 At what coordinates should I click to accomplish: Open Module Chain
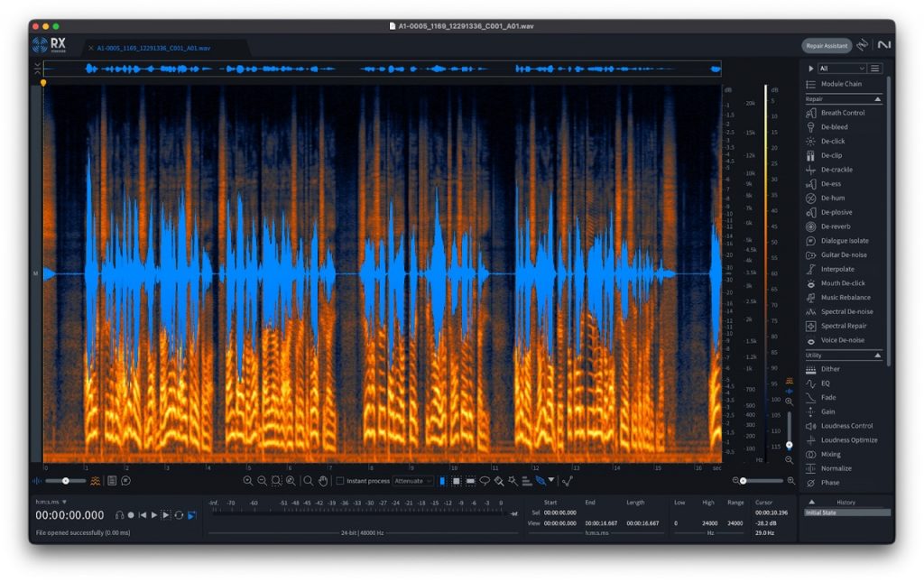[840, 84]
